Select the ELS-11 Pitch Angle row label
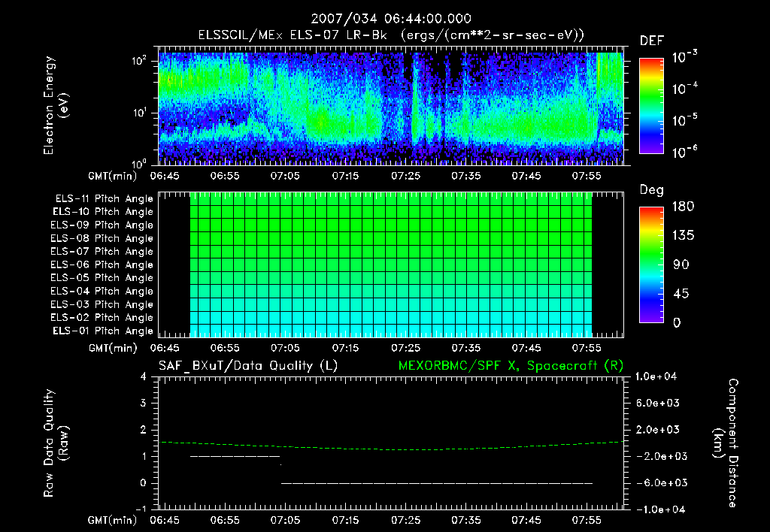The height and width of the screenshot is (532, 770). (x=104, y=199)
